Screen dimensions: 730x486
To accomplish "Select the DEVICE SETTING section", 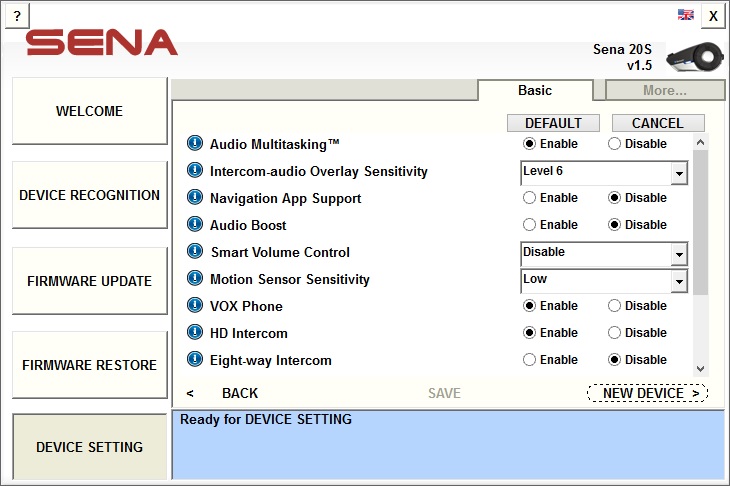I will 89,447.
